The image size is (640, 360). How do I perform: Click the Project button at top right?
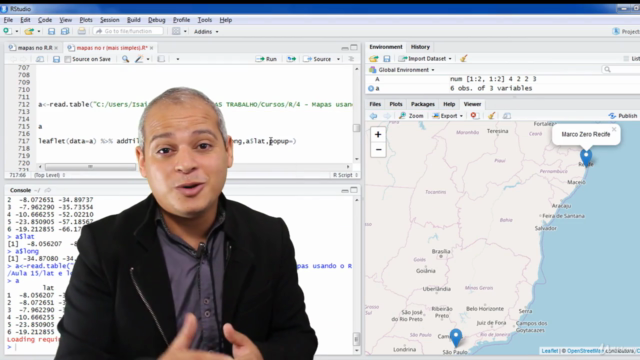(x=626, y=31)
